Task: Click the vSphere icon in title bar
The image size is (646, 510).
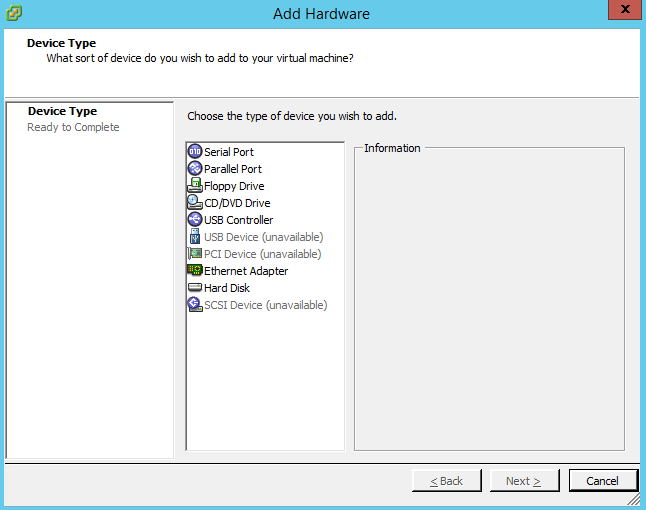Action: tap(14, 13)
